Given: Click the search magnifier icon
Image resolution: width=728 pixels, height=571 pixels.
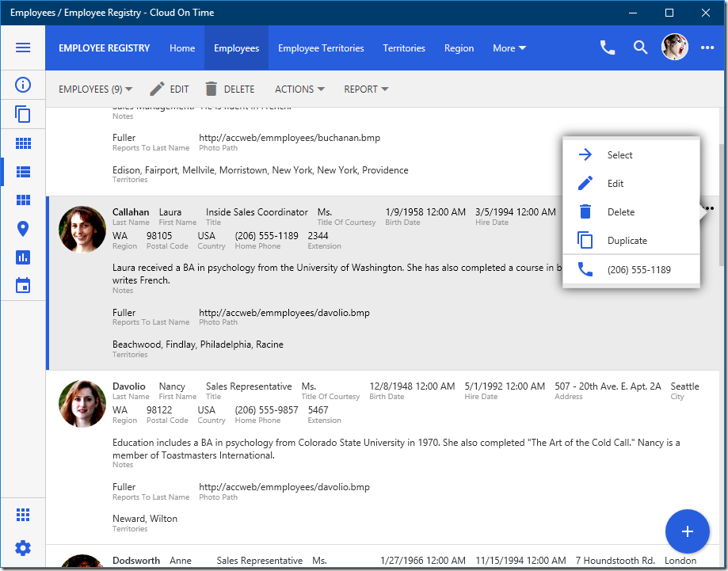Looking at the screenshot, I should pos(640,48).
